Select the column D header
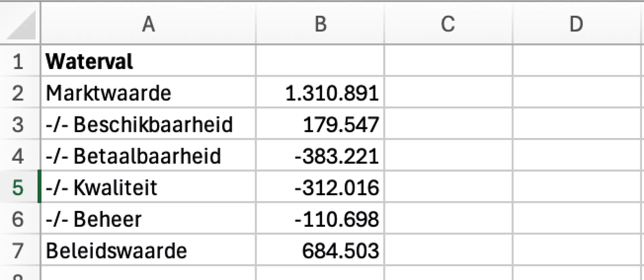 (x=576, y=24)
